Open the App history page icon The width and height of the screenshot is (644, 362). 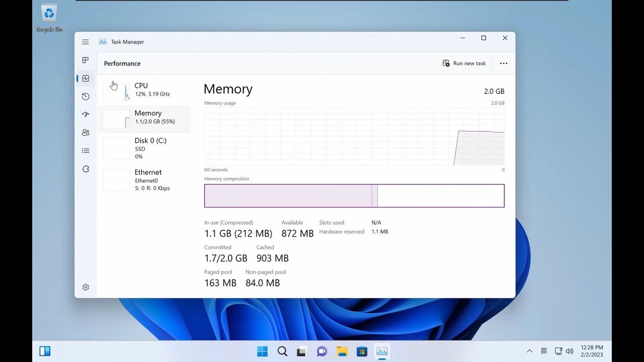(85, 97)
